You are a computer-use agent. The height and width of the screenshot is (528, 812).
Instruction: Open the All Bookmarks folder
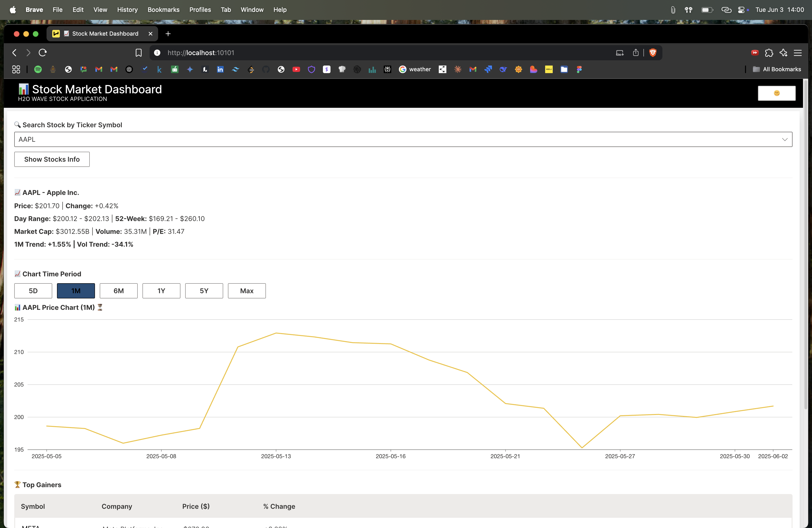tap(777, 69)
